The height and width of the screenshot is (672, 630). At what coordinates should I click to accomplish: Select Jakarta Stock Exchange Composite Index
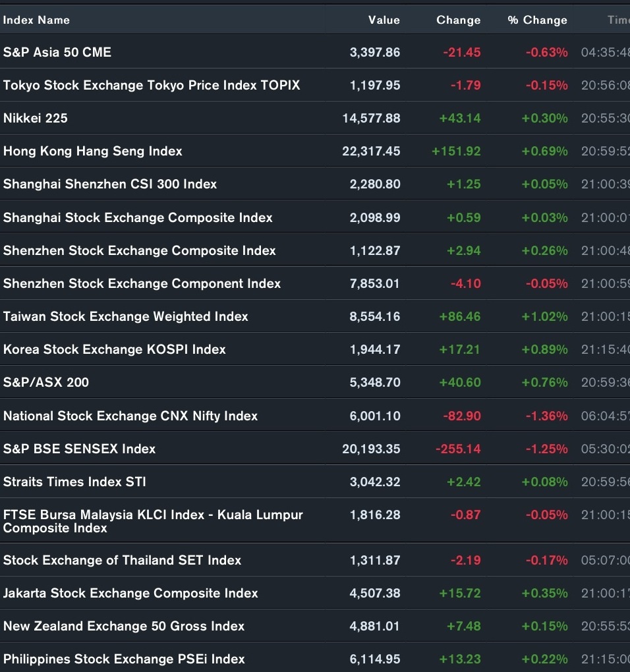pyautogui.click(x=130, y=593)
